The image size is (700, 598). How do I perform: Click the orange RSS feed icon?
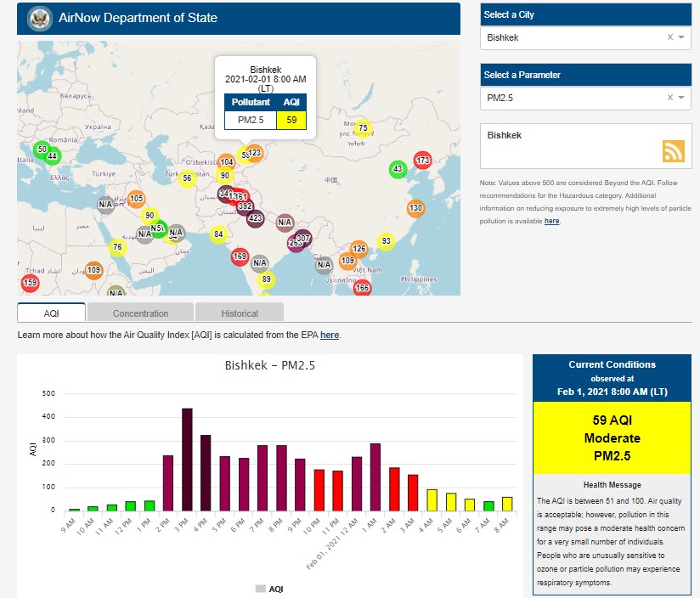[x=673, y=151]
